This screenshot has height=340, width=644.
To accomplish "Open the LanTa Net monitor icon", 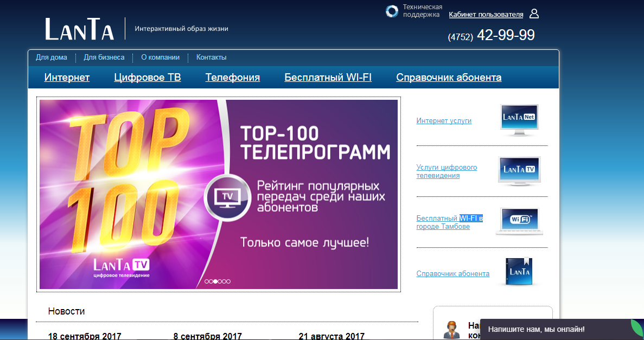I will (519, 120).
